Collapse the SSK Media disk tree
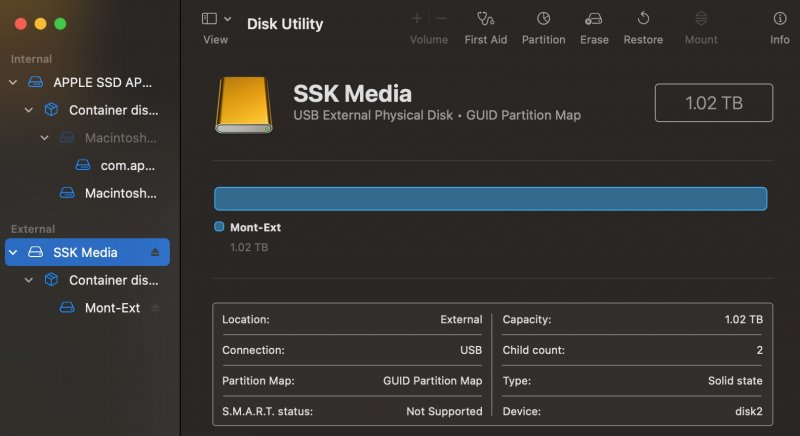800x436 pixels. (13, 252)
